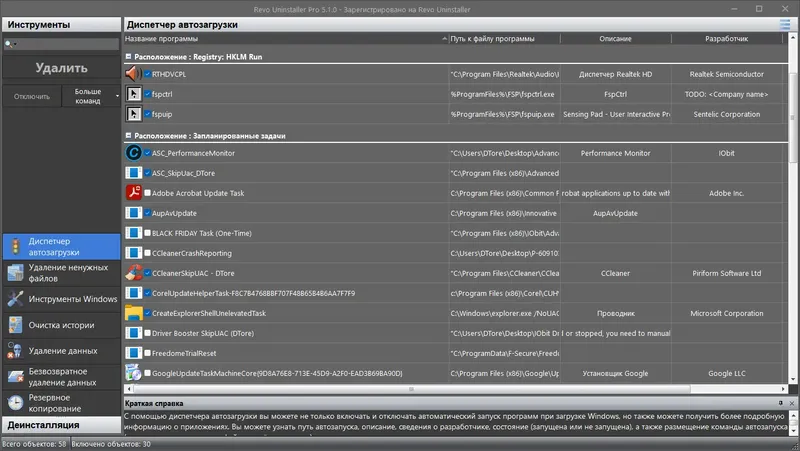Click the Инструменты Windows wrench icon

point(15,298)
